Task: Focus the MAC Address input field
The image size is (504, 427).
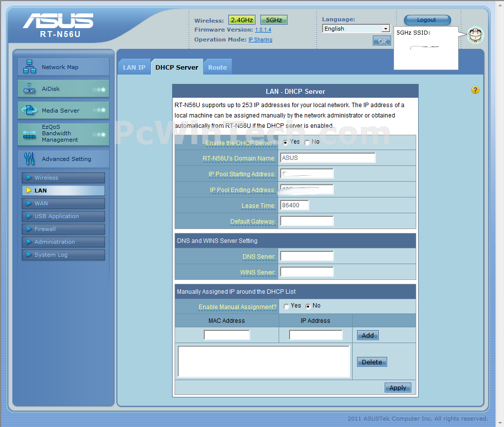Action: pyautogui.click(x=227, y=335)
